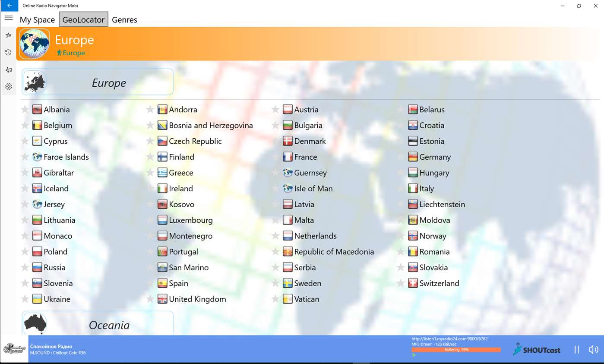
Task: Open Germany radio stations
Action: pyautogui.click(x=434, y=157)
